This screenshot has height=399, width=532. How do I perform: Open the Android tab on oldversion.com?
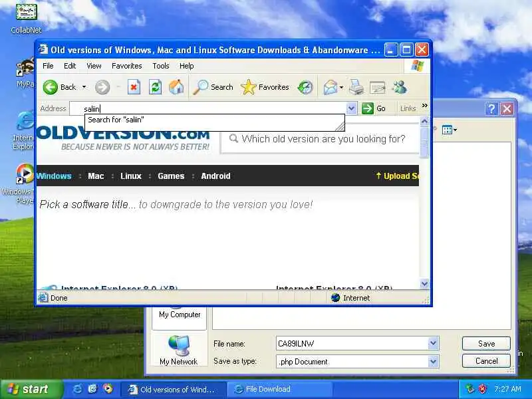coord(215,176)
